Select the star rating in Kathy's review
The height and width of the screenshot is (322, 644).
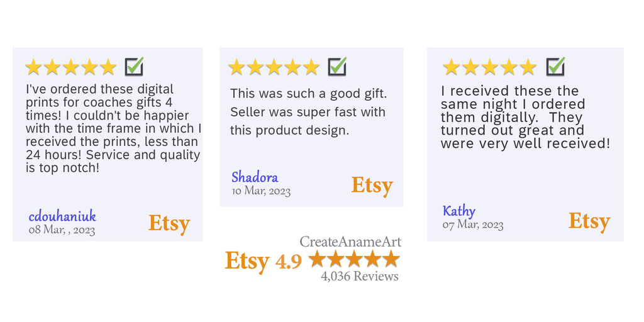click(x=489, y=67)
